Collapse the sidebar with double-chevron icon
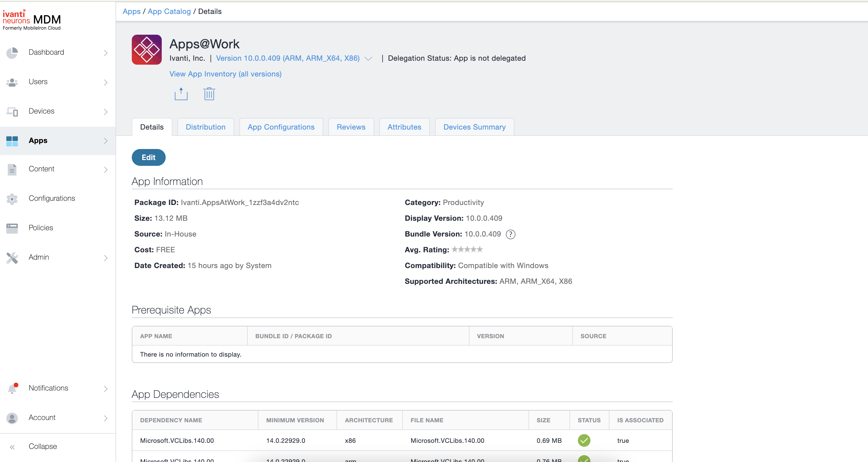This screenshot has width=868, height=462. pos(12,447)
